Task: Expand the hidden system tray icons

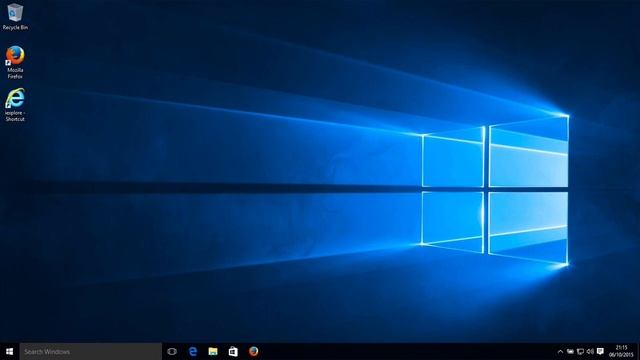Action: point(560,351)
